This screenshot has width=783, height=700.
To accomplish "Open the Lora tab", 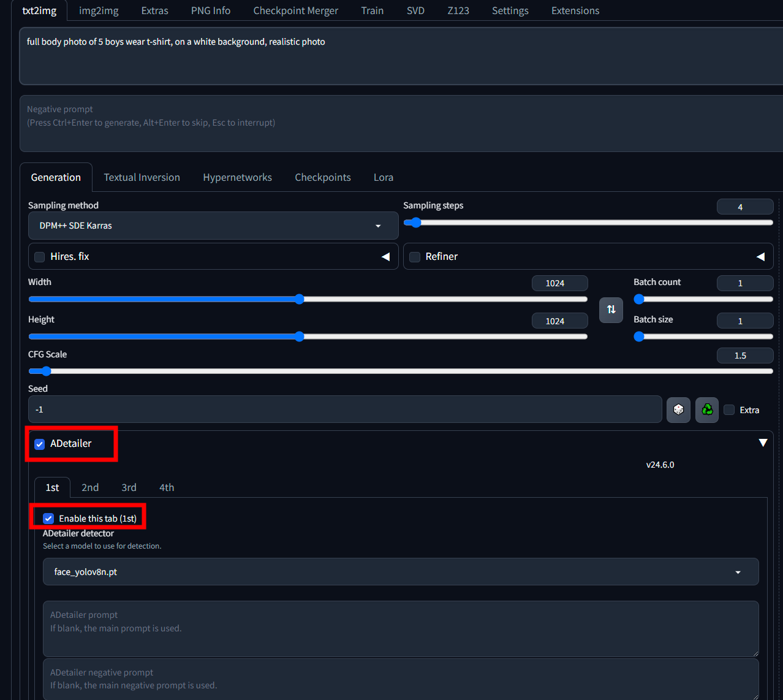I will [383, 177].
